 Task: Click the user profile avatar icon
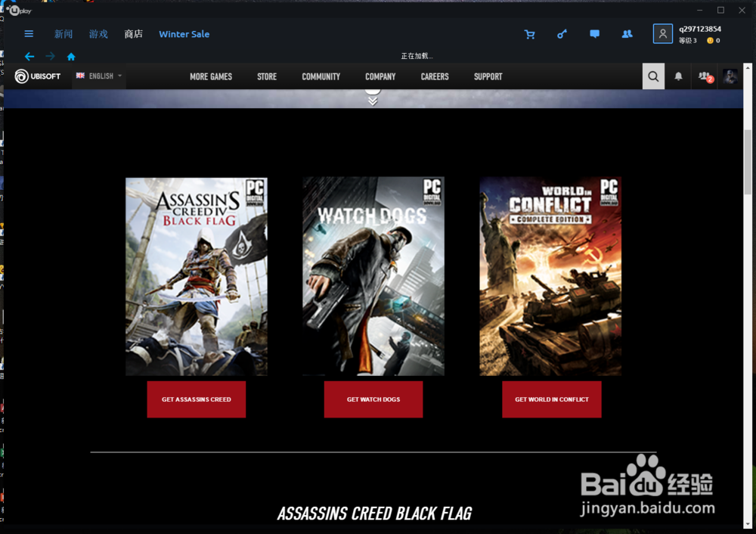pyautogui.click(x=662, y=34)
